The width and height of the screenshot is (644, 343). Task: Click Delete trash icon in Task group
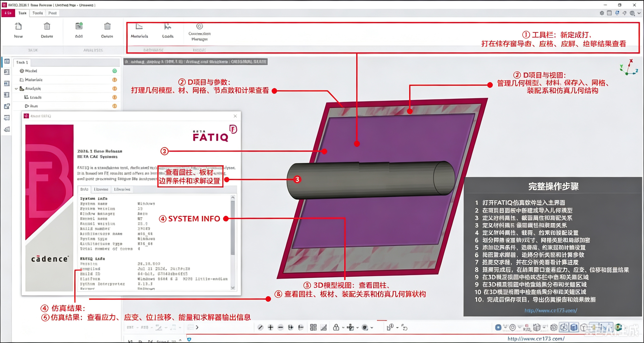click(47, 26)
